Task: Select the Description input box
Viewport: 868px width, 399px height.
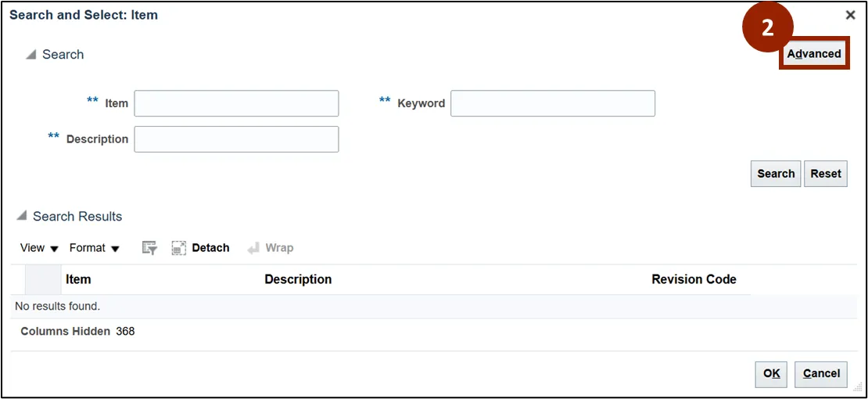Action: pos(236,139)
